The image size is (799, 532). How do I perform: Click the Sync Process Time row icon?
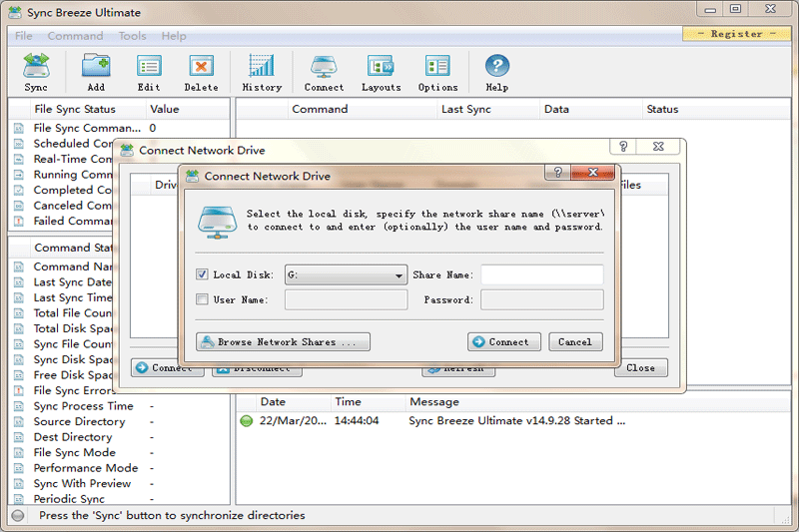coord(19,406)
